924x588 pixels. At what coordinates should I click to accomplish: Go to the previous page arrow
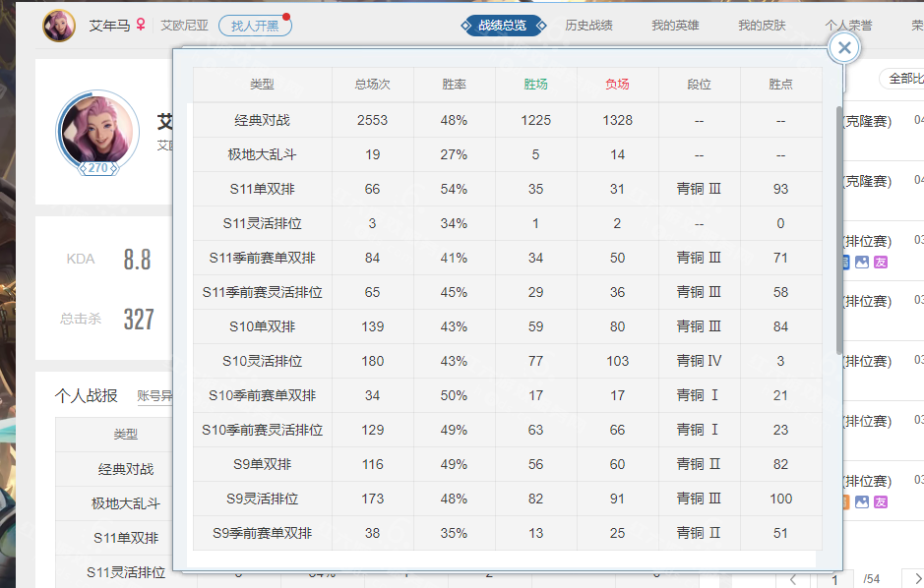pyautogui.click(x=793, y=579)
